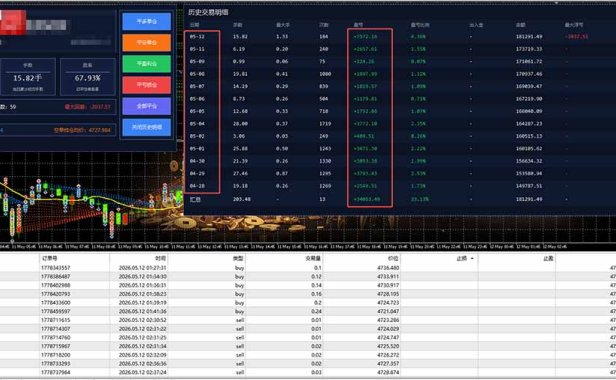Select balance value 170937.46
Image resolution: width=616 pixels, height=380 pixels.
(529, 74)
